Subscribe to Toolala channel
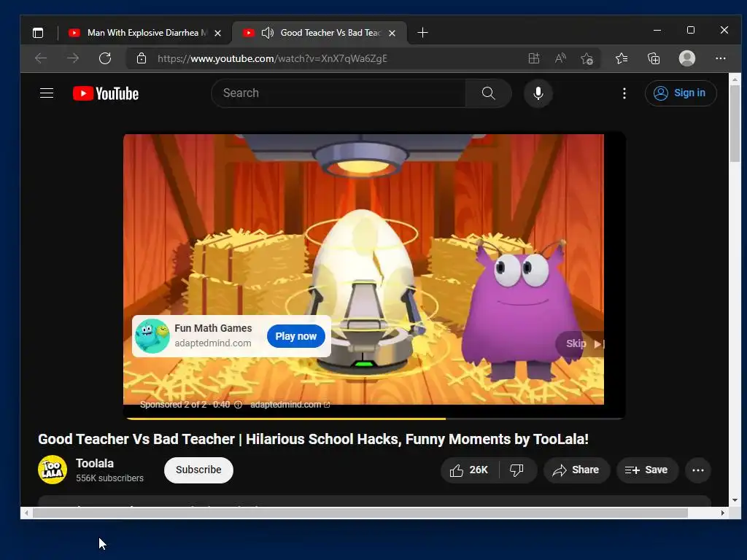The width and height of the screenshot is (747, 560). tap(198, 470)
